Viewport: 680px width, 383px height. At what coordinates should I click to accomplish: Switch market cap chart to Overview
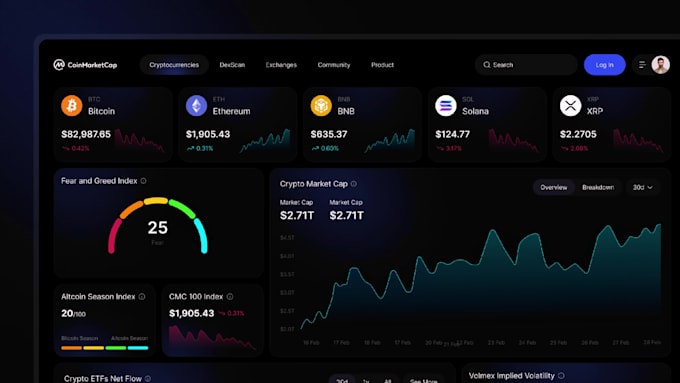pos(553,187)
